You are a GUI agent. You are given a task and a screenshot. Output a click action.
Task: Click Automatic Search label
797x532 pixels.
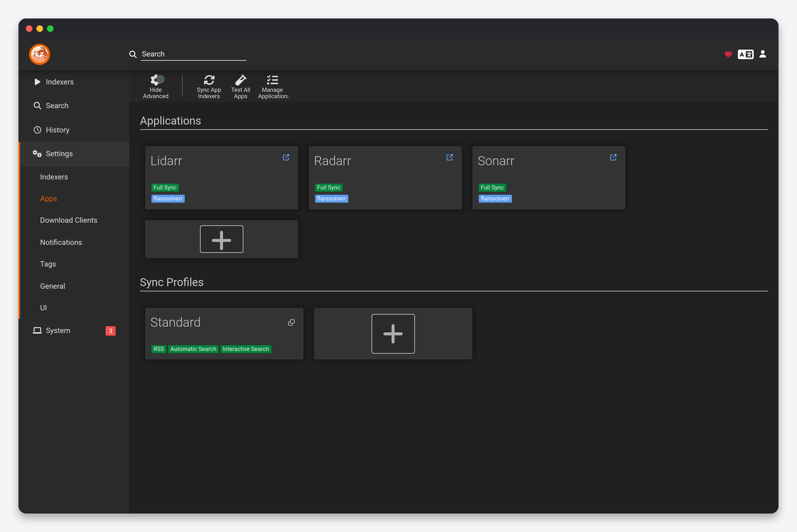click(x=193, y=349)
